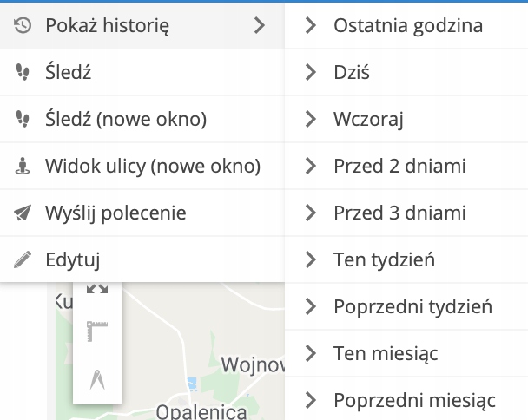Click chevron beside Przed 3 dniami
Image resolution: width=528 pixels, height=420 pixels.
pyautogui.click(x=311, y=213)
